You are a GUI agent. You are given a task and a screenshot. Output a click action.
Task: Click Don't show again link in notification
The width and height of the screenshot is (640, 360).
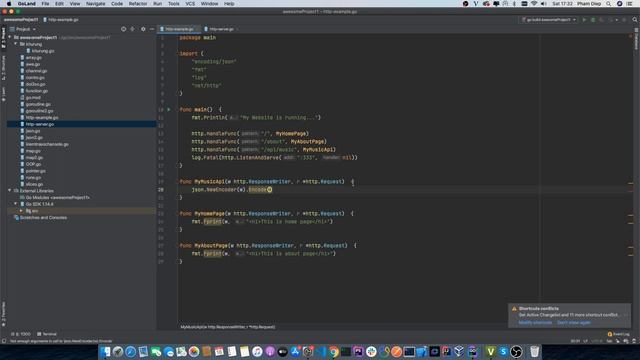(573, 322)
